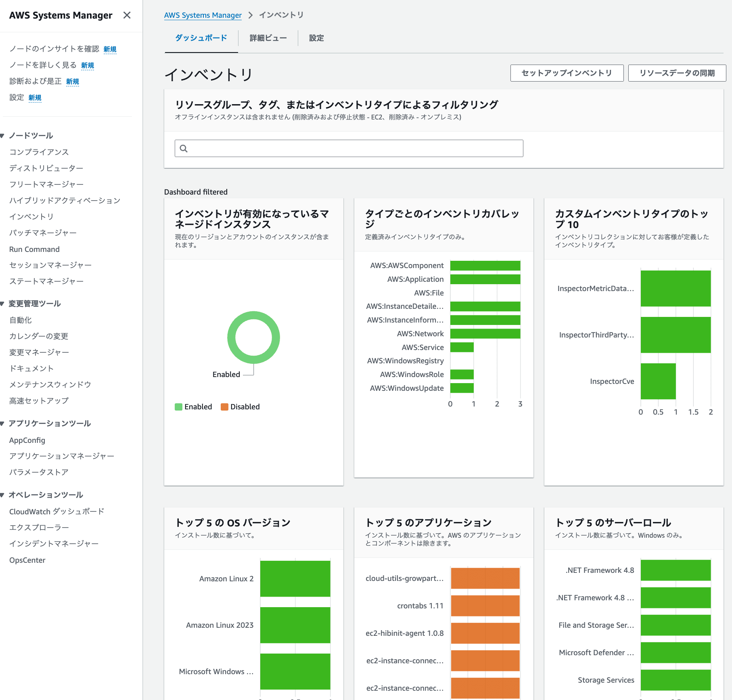
Task: Click the リソースデータの同期 button
Action: click(677, 73)
